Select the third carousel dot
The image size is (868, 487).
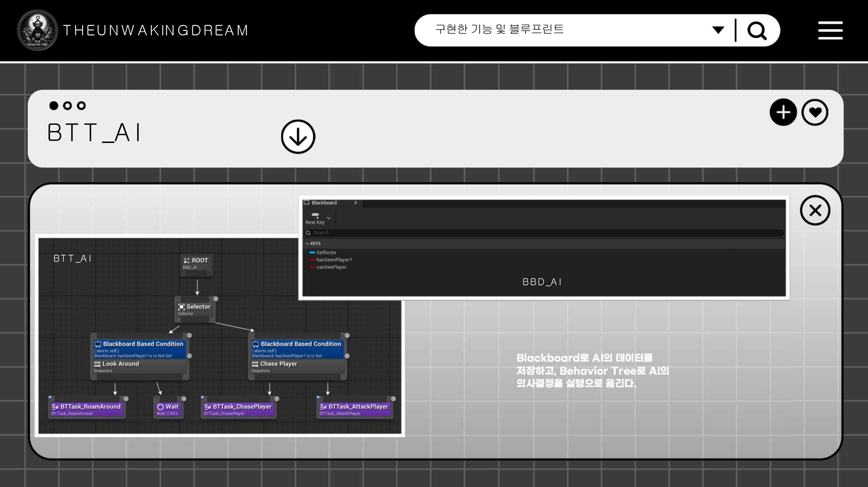[81, 106]
